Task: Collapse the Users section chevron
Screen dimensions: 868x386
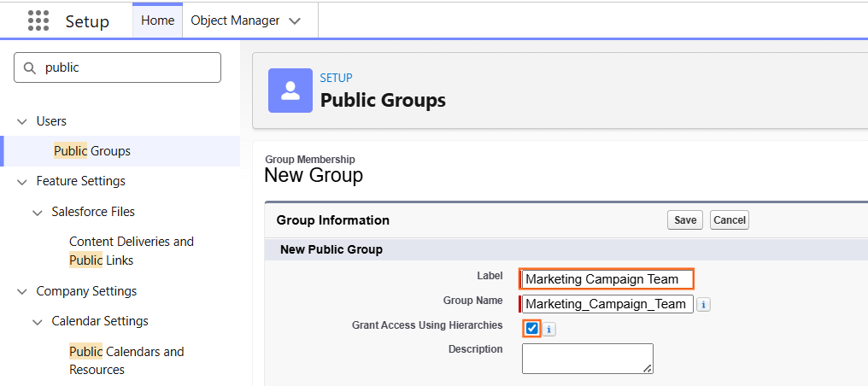Action: click(x=22, y=121)
